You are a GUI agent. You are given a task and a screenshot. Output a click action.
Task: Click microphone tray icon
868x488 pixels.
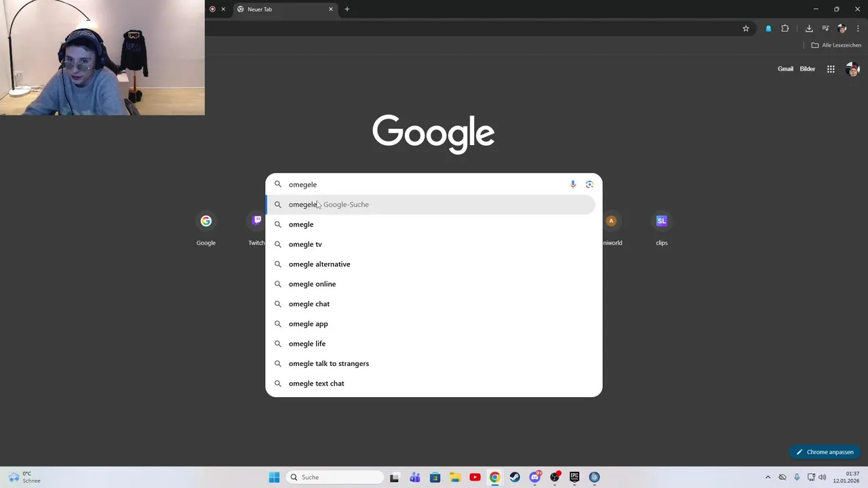coord(797,477)
